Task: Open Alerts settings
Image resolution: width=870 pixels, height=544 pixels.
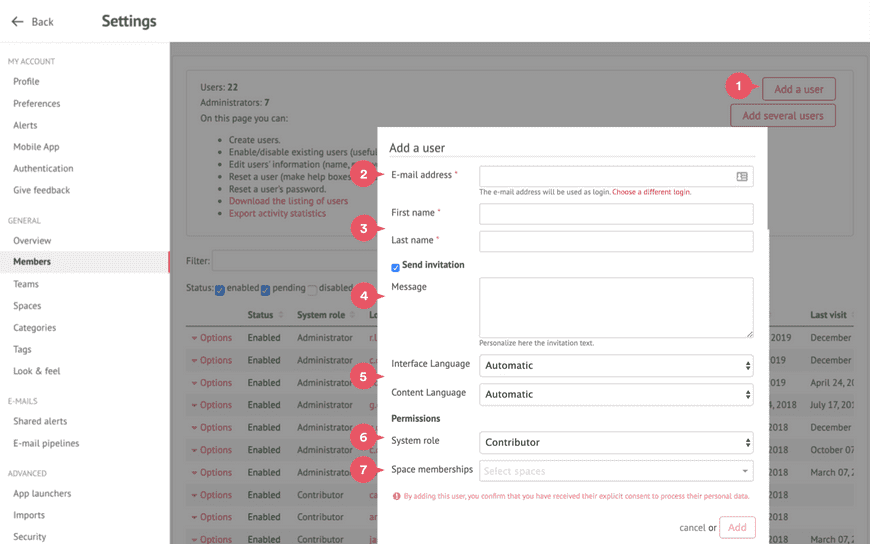Action: pos(25,125)
